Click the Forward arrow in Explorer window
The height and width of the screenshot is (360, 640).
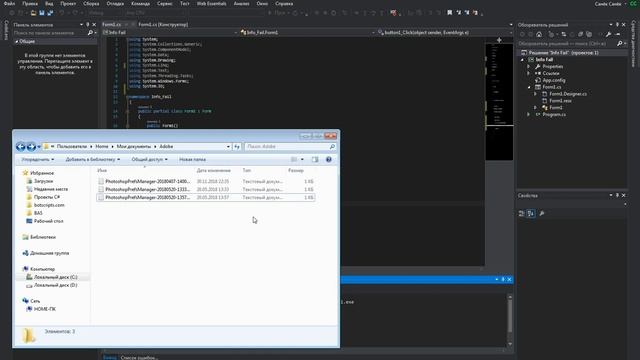[x=31, y=147]
